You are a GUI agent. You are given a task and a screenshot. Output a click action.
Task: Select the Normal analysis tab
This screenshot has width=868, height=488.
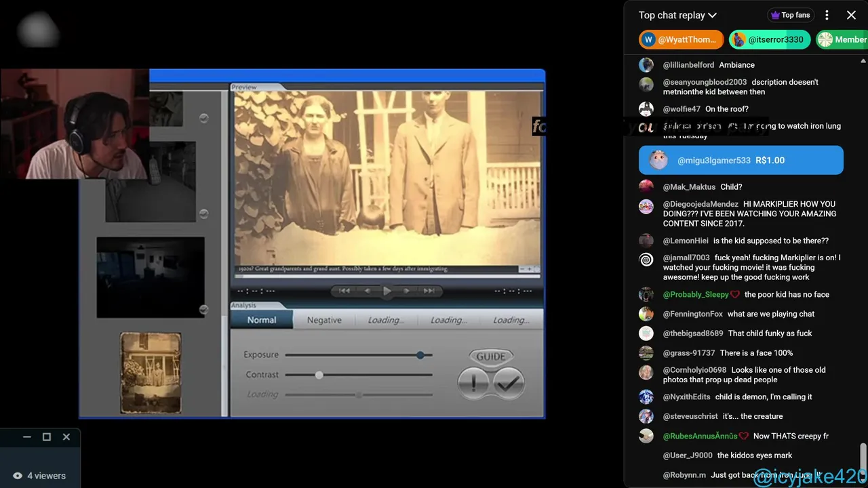262,320
